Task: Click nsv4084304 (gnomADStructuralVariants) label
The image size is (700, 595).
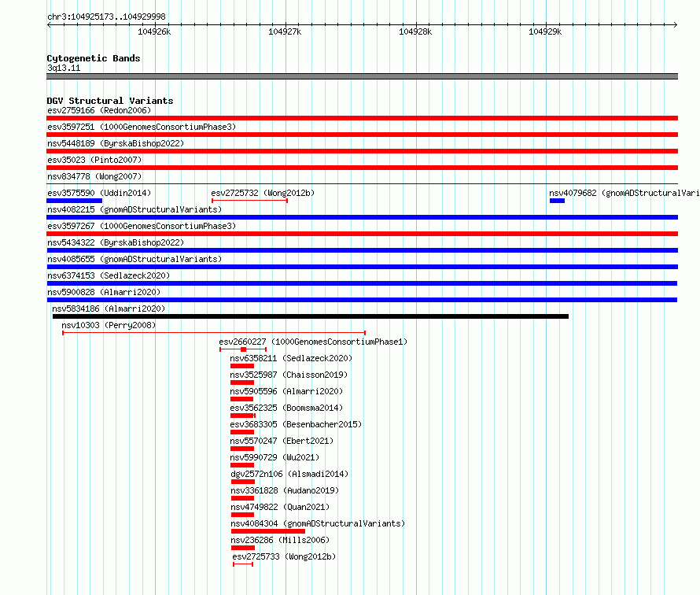Action: (x=318, y=523)
